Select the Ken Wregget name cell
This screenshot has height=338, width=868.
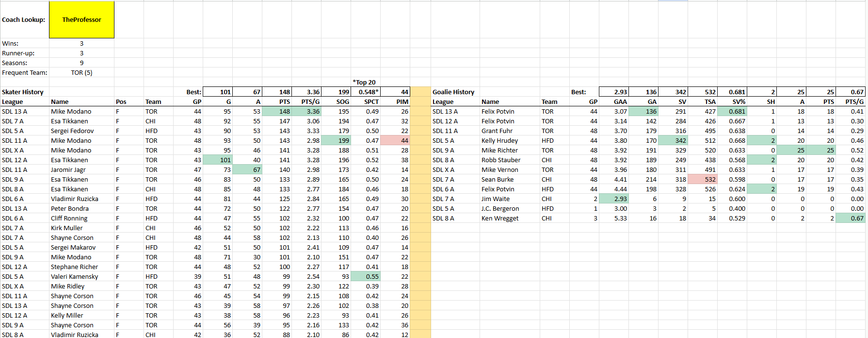(499, 219)
